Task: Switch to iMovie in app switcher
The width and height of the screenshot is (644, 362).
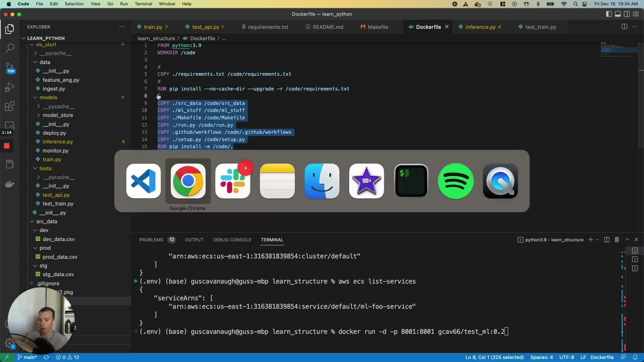Action: coord(366,181)
